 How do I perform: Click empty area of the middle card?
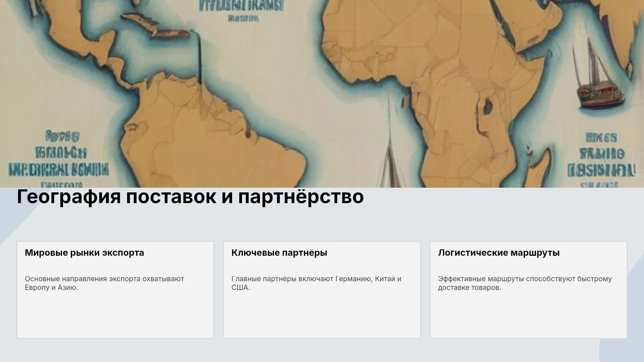322,315
